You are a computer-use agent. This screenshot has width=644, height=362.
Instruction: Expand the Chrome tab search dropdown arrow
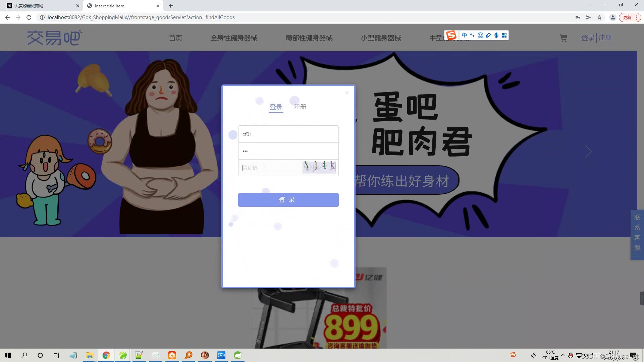point(590,5)
